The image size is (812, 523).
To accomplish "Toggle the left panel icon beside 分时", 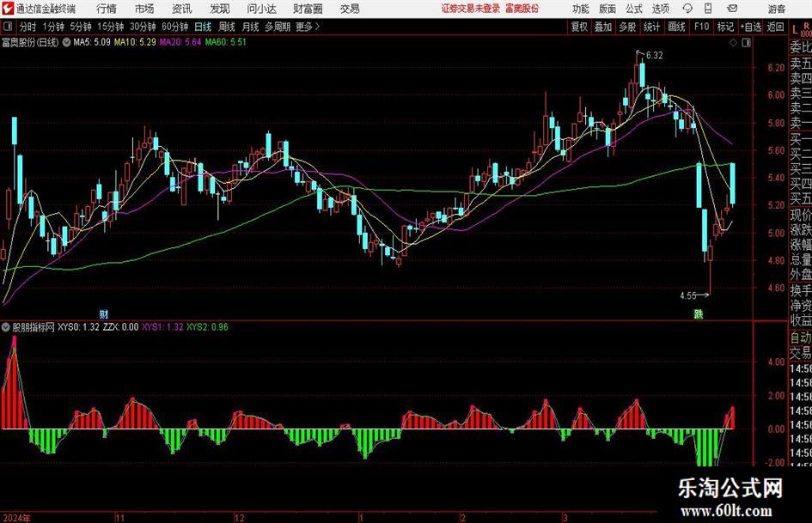I will click(7, 27).
